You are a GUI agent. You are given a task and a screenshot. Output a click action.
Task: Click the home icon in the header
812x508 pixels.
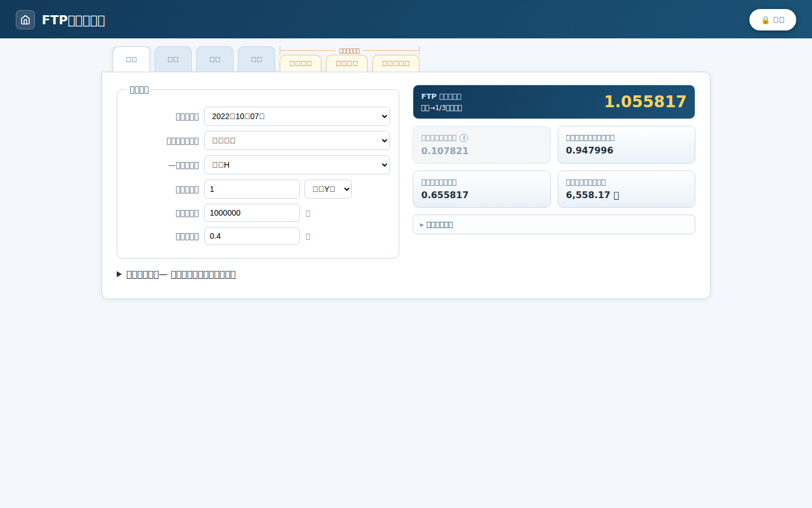25,20
